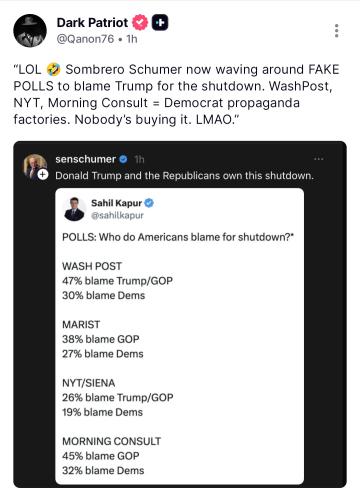This screenshot has height=500, width=360.
Task: Click senschumer's blue verified checkmark
Action: [x=123, y=159]
